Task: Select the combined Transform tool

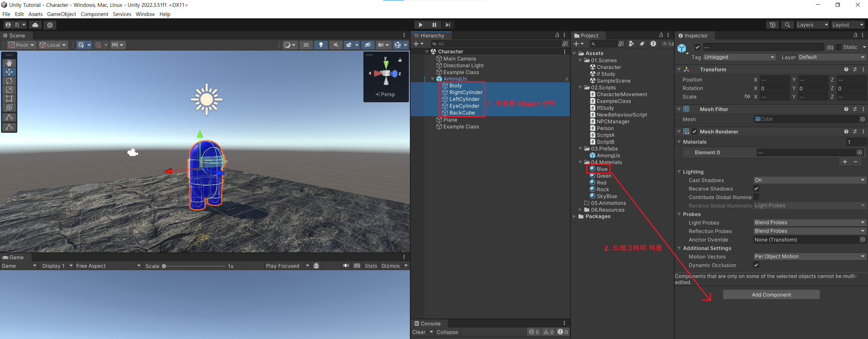Action: pos(9,107)
